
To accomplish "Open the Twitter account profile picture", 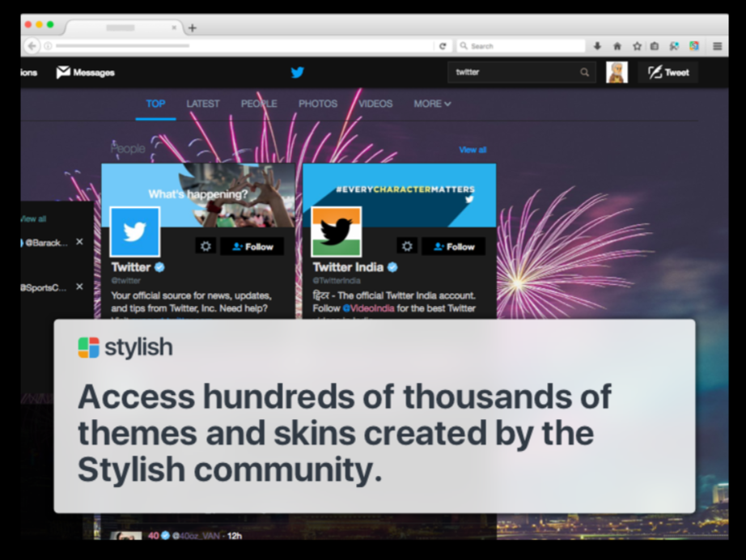I will click(x=135, y=231).
